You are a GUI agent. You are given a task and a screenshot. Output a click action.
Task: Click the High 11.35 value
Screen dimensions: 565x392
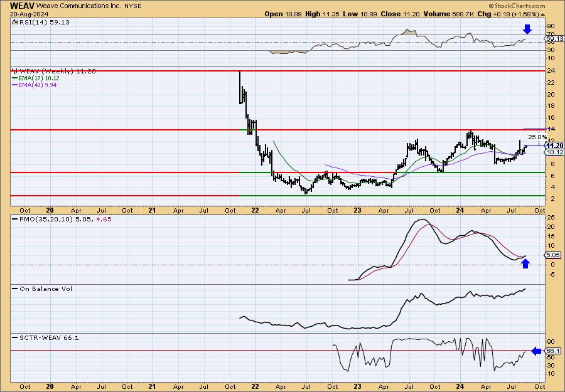tap(323, 14)
